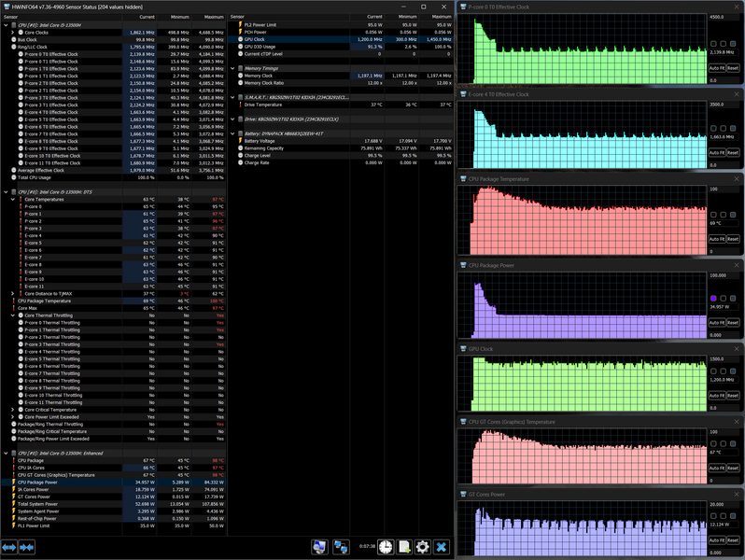Collapse the Core Thermal Throttling group
Screen dimensions: 745x560
point(14,315)
